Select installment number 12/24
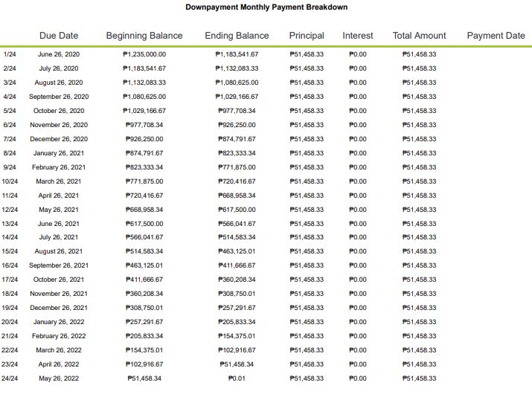Image resolution: width=532 pixels, height=394 pixels. (x=10, y=210)
